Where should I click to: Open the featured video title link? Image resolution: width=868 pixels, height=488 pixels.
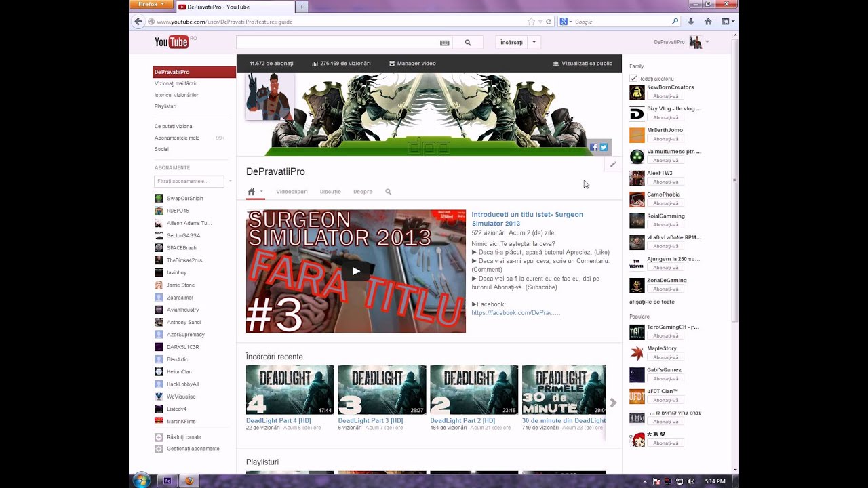528,219
